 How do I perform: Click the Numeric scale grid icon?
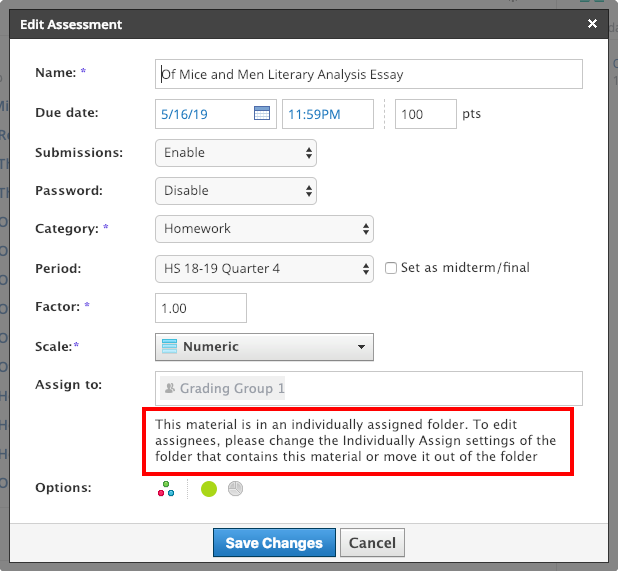click(x=169, y=347)
